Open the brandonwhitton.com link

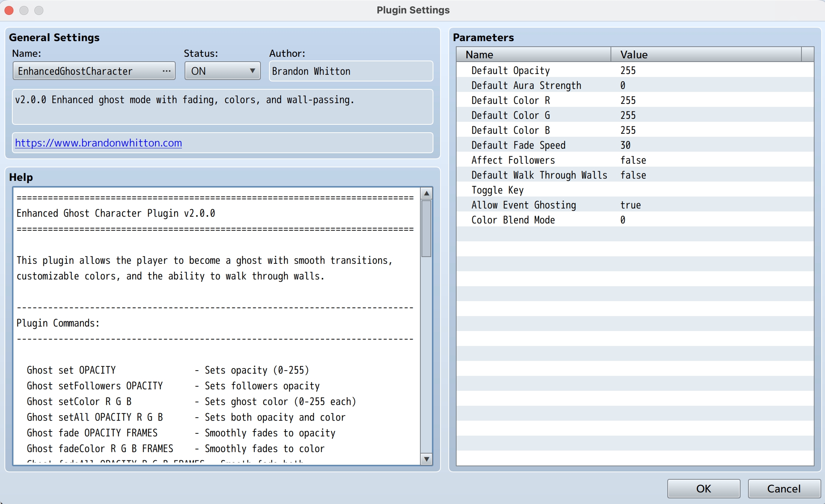click(x=98, y=143)
